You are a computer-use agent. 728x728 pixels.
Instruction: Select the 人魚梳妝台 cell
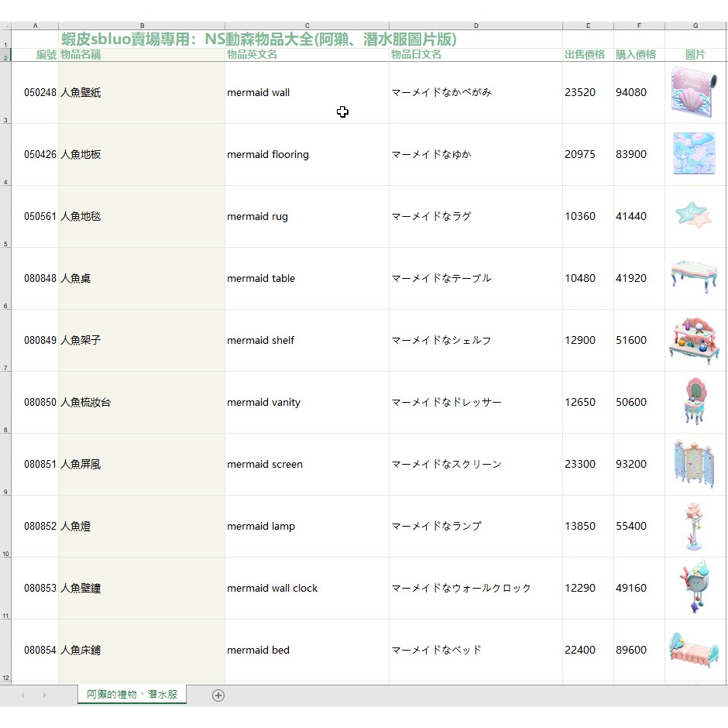coord(142,403)
